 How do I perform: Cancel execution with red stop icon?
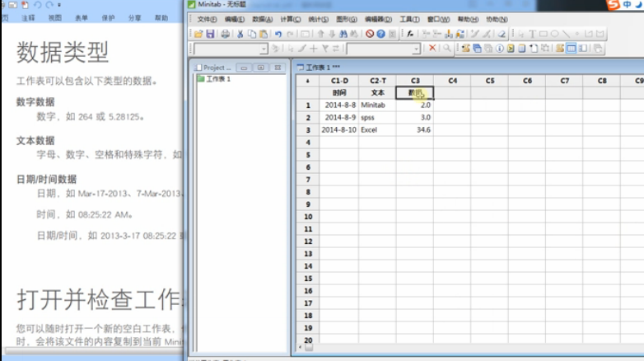tap(370, 34)
